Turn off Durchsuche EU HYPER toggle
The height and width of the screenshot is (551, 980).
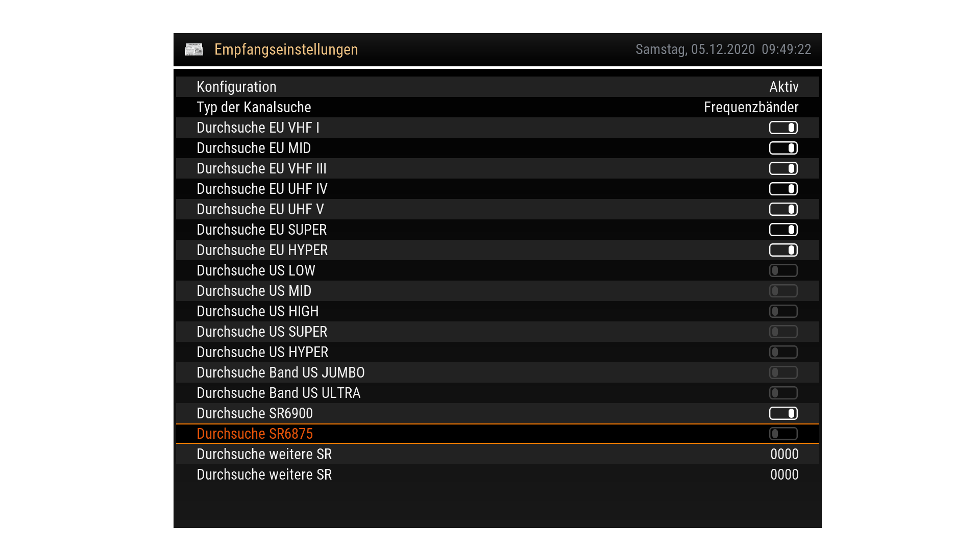[783, 250]
